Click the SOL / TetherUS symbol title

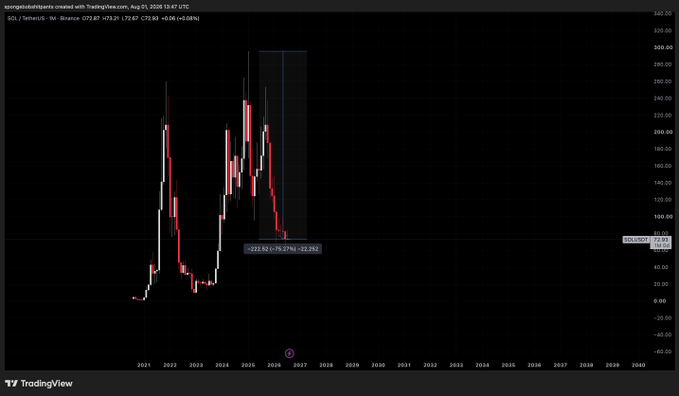click(x=26, y=18)
